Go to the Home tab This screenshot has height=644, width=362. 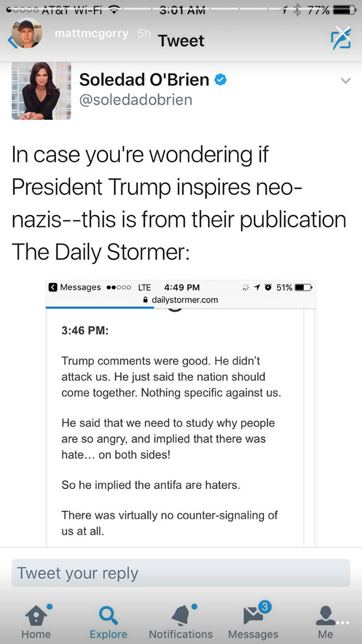pyautogui.click(x=36, y=621)
